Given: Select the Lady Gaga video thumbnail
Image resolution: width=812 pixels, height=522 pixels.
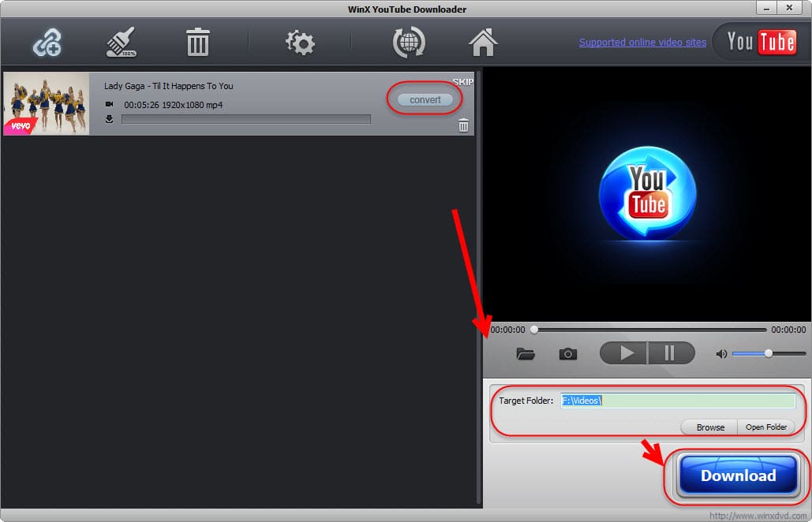Looking at the screenshot, I should (46, 103).
